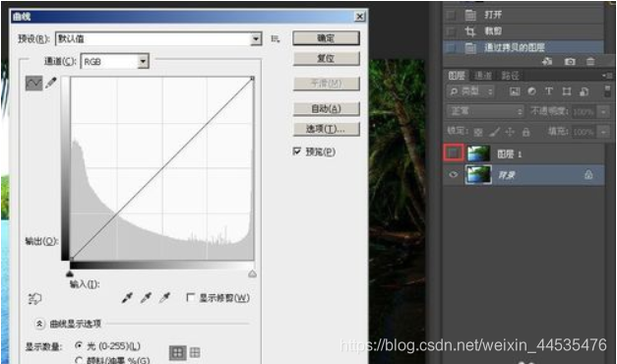617x364 pixels.
Task: Click the camera new snapshot icon
Action: [x=570, y=61]
